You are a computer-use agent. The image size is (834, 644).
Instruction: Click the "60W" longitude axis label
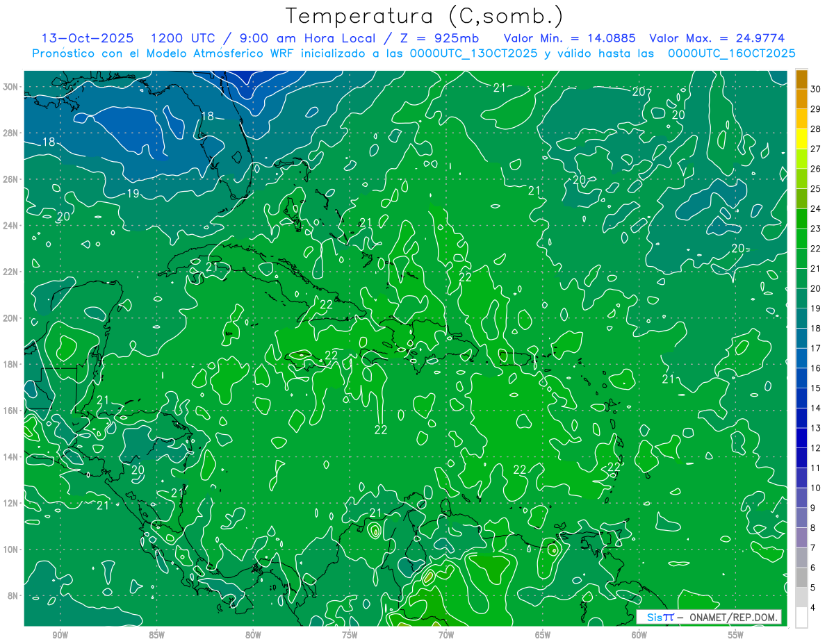[639, 635]
